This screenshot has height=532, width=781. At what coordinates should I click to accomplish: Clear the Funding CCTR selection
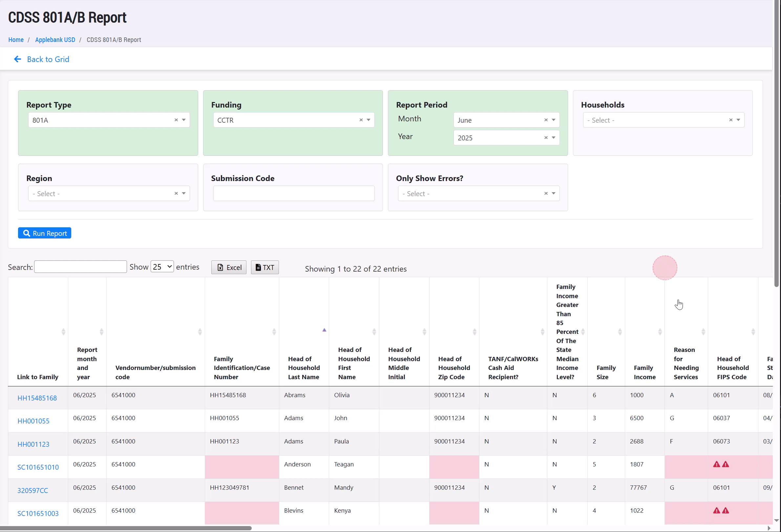(361, 120)
